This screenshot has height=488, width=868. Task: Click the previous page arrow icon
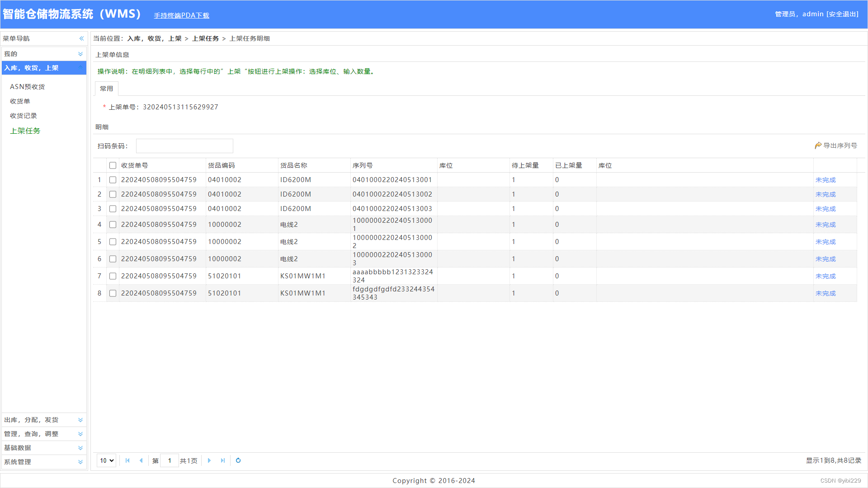pyautogui.click(x=141, y=460)
